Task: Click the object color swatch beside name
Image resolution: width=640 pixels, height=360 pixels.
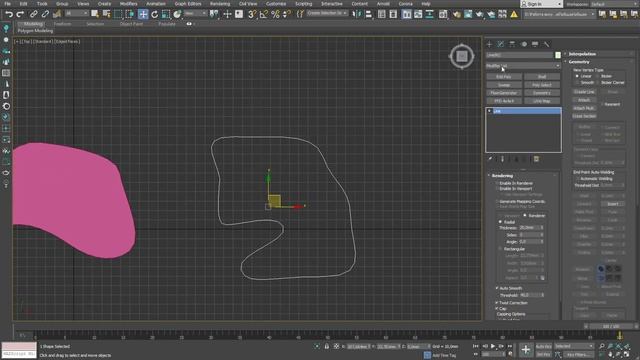Action: click(558, 55)
